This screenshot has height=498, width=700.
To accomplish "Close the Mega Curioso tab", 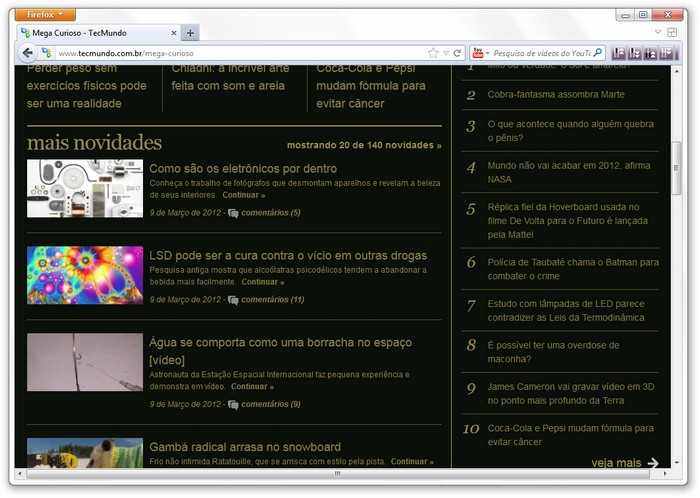I will (174, 33).
